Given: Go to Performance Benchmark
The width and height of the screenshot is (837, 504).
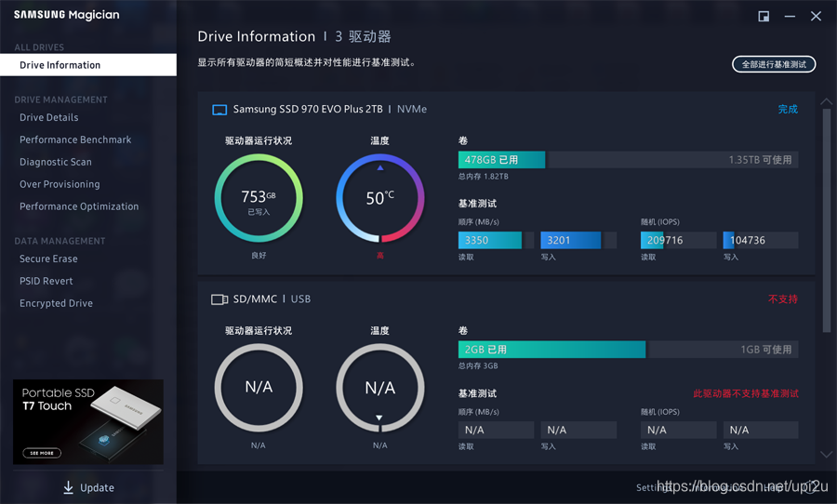Looking at the screenshot, I should tap(75, 139).
